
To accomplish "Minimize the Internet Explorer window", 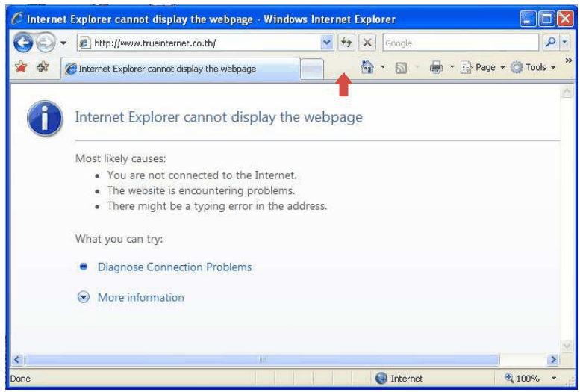I will coord(528,19).
